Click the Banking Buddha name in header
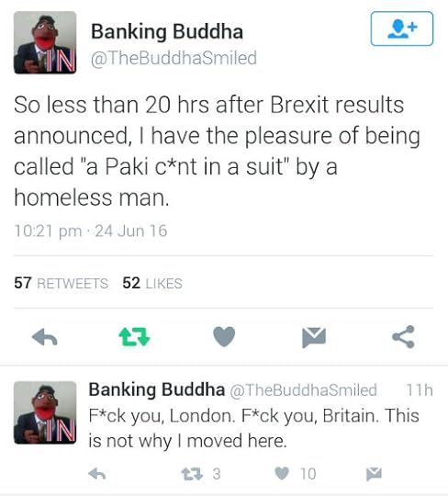The height and width of the screenshot is (496, 448). point(167,31)
